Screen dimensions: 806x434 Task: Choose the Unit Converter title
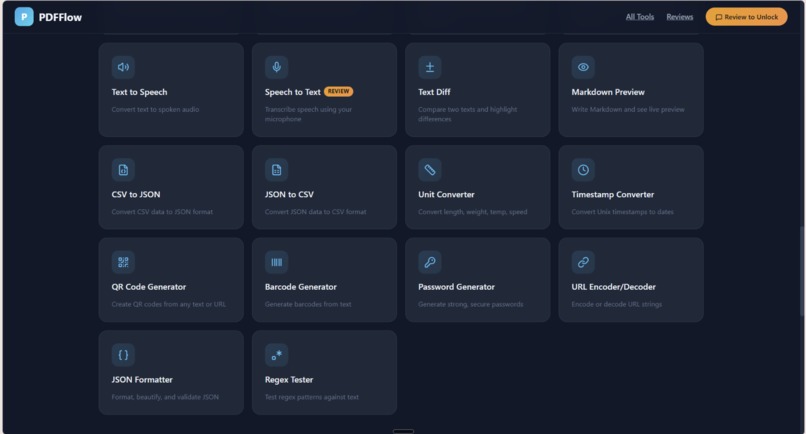[x=446, y=194]
